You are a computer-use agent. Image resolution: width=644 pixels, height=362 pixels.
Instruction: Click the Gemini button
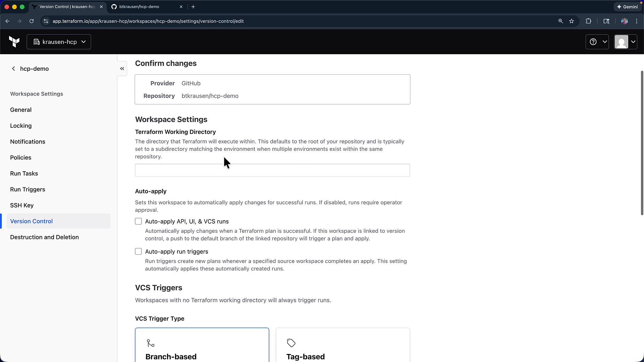(627, 7)
